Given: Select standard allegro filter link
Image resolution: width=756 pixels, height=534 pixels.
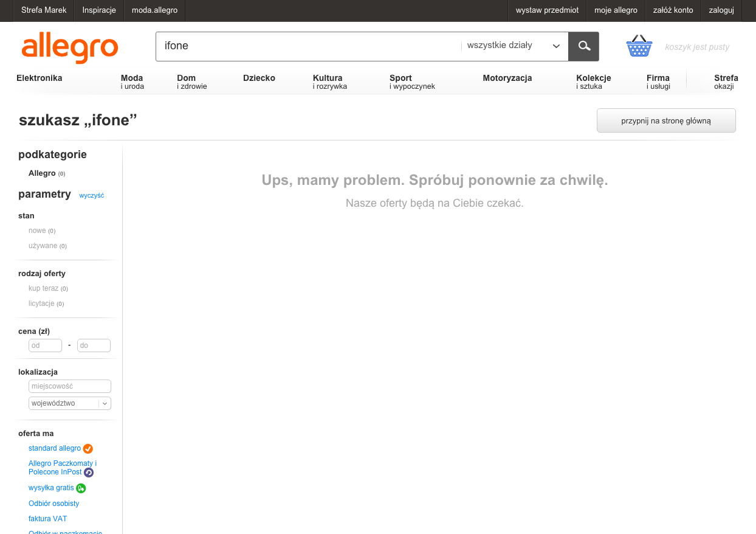Looking at the screenshot, I should tap(55, 448).
